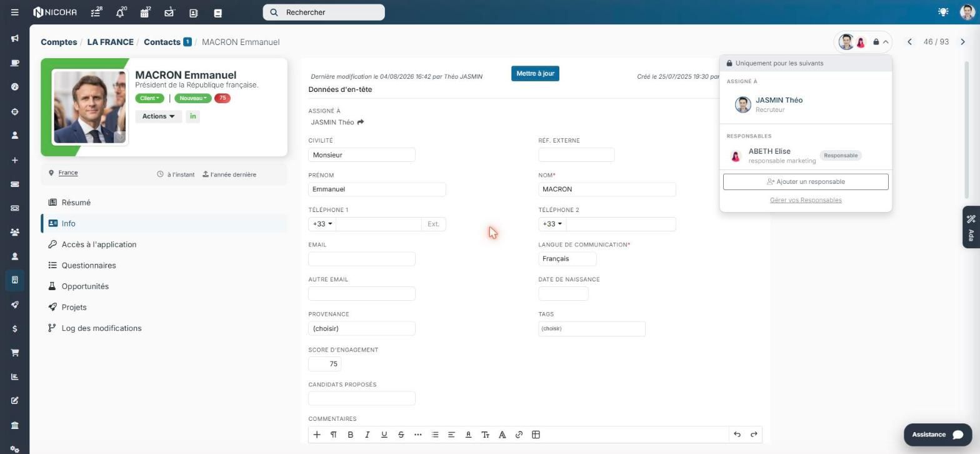Apply italic formatting in comments editor
This screenshot has width=980, height=454.
[367, 435]
